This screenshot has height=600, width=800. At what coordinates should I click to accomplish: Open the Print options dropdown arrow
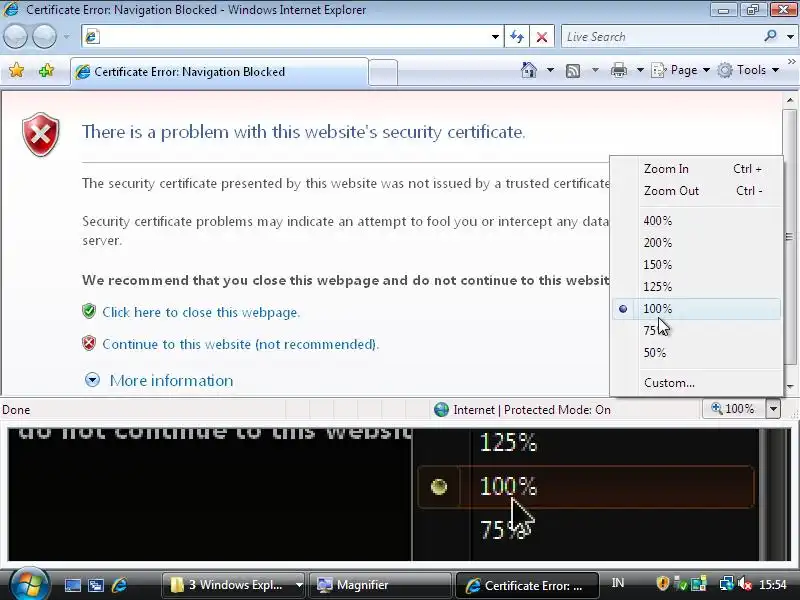click(x=640, y=70)
